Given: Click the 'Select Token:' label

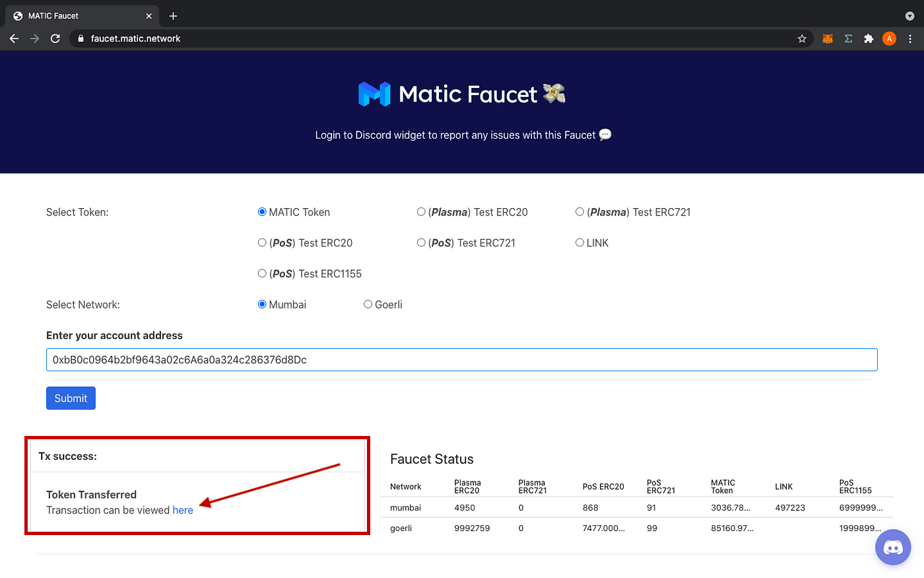Looking at the screenshot, I should [x=77, y=212].
